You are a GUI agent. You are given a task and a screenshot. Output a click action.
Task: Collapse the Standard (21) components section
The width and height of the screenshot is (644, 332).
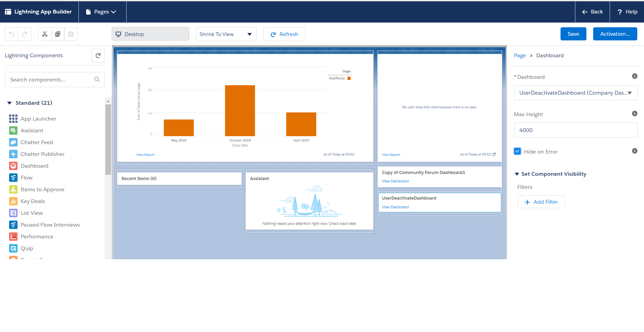[x=9, y=103]
